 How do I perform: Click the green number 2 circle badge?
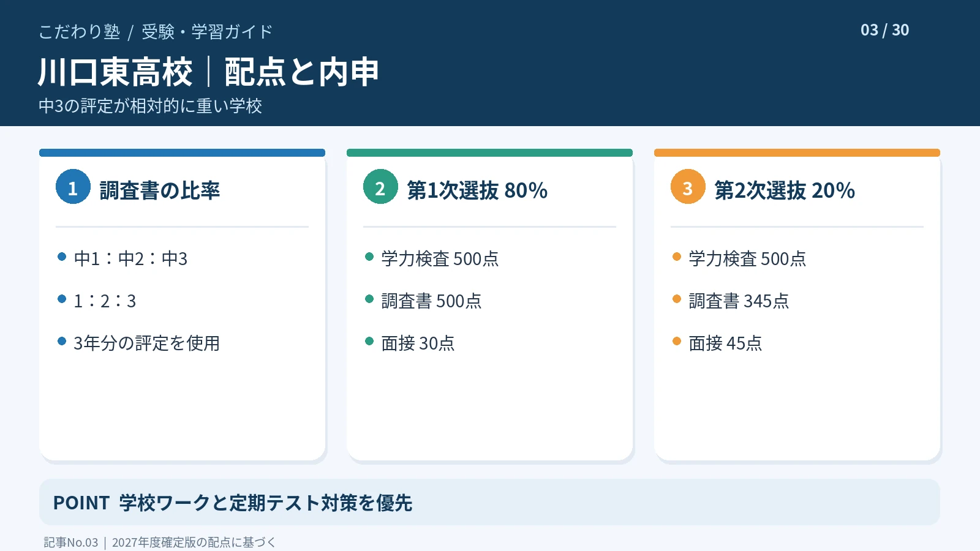pyautogui.click(x=380, y=187)
